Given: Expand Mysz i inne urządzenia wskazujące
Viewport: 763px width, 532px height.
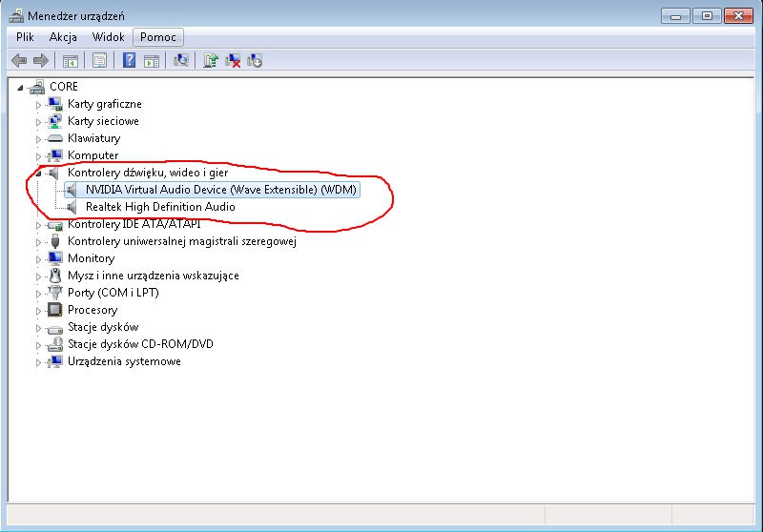Looking at the screenshot, I should [x=38, y=276].
